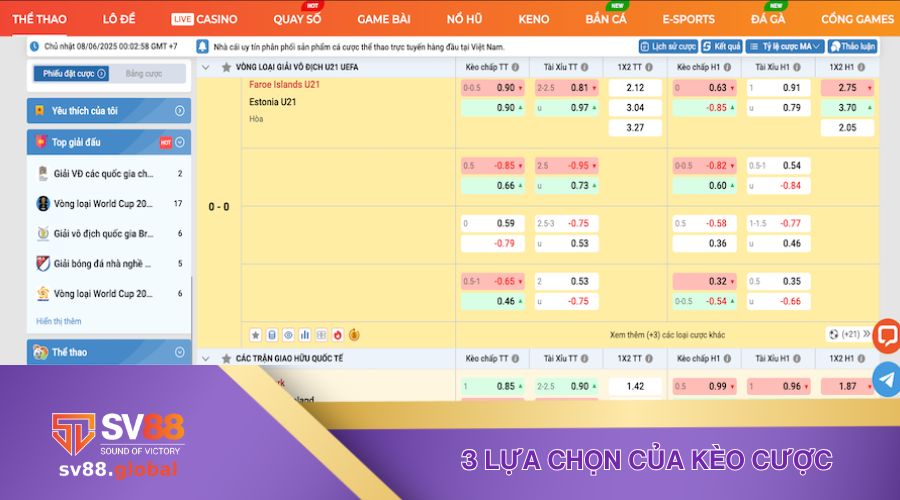The image size is (900, 500).
Task: Open the E-SPORTS menu tab
Action: (x=688, y=19)
